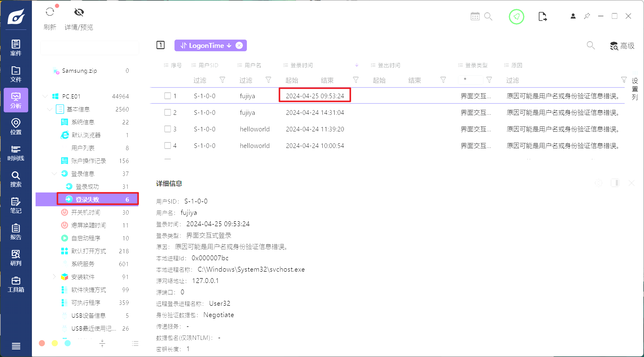This screenshot has height=357, width=644.
Task: Open Advanced (高级) search
Action: click(622, 46)
